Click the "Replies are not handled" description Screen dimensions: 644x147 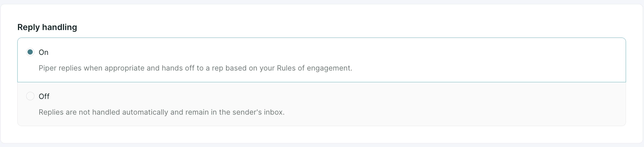pos(161,112)
